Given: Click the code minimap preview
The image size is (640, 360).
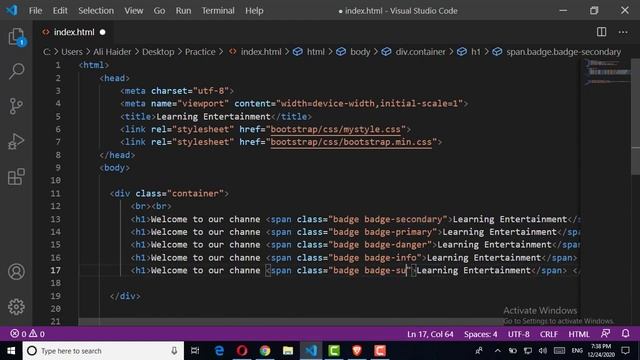Looking at the screenshot, I should pos(606,73).
